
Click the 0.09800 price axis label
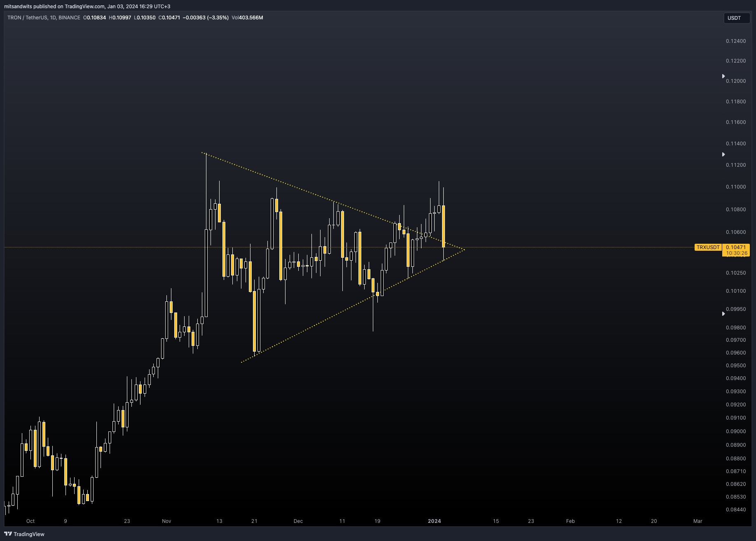click(736, 328)
